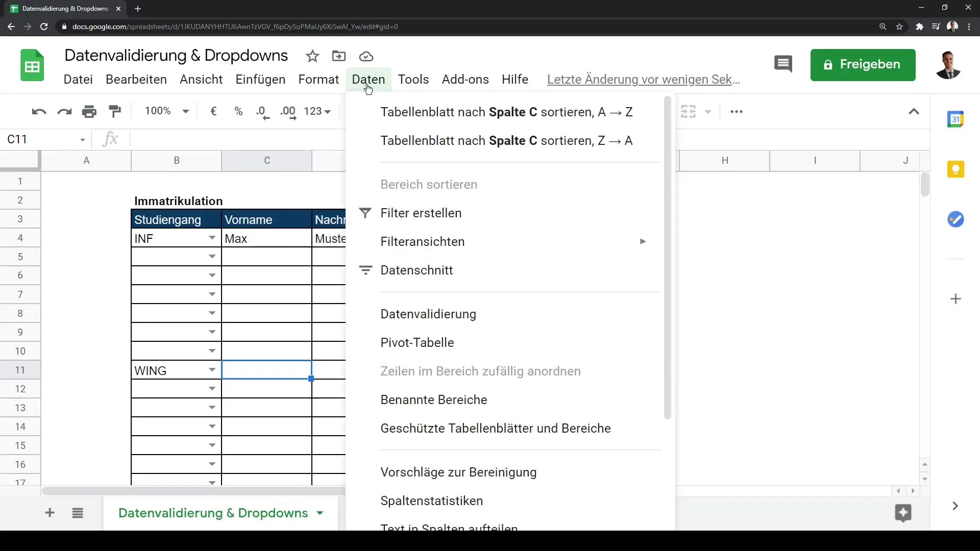Screen dimensions: 980x551
Task: Click the currency Euro icon
Action: pos(214,111)
